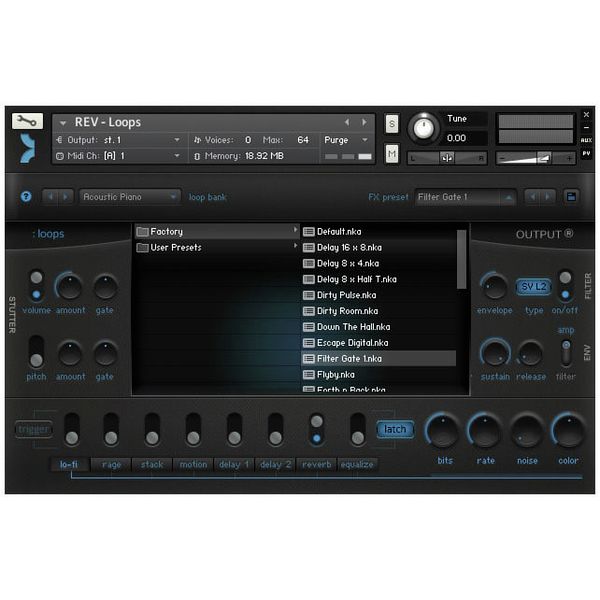Screen dimensions: 600x600
Task: Toggle the filter on/off switch
Action: 565,286
